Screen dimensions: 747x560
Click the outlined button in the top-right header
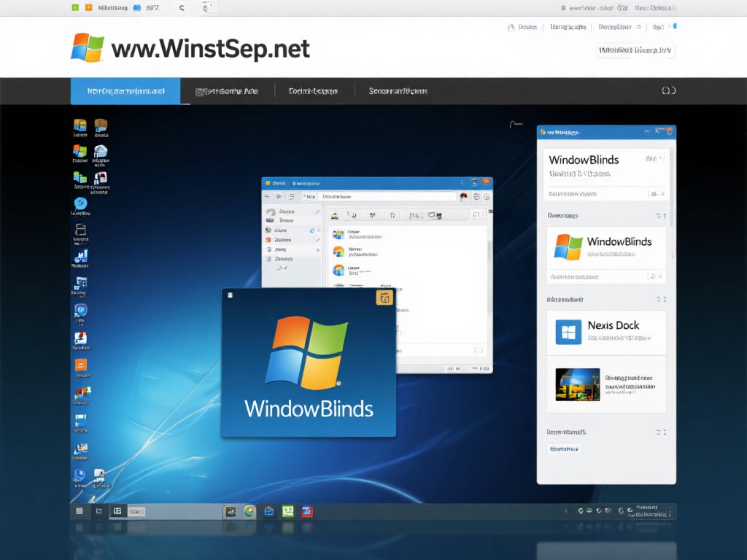tap(635, 50)
